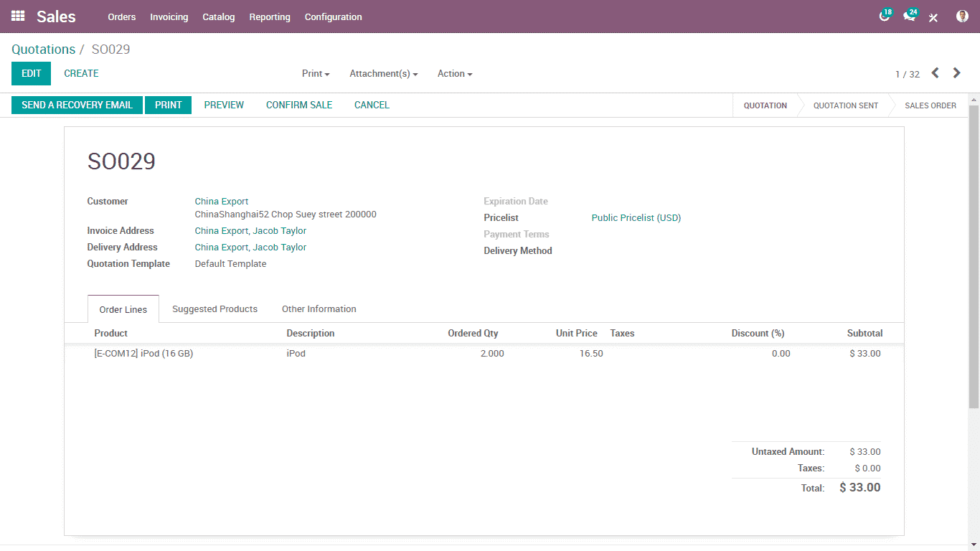Click the PREVIEW button
980x551 pixels.
(224, 105)
